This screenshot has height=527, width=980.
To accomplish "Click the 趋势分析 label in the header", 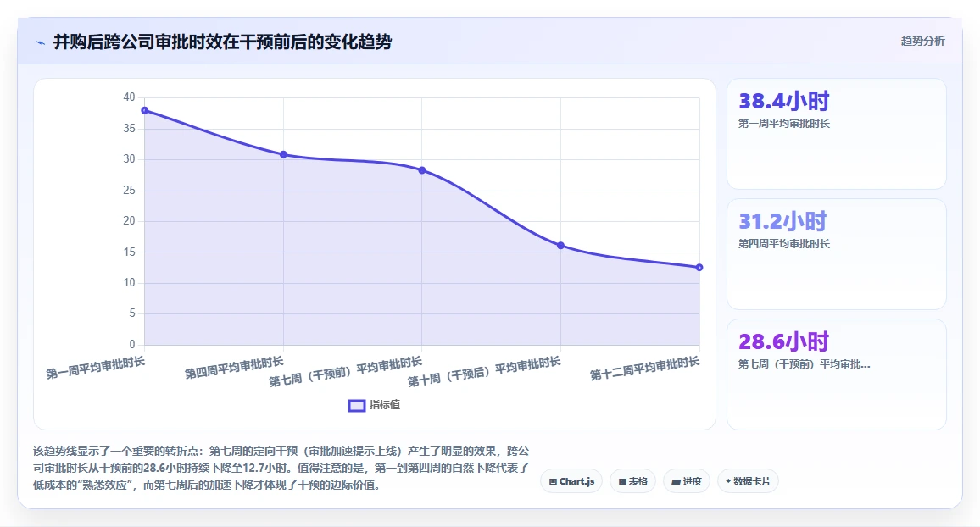I will coord(922,42).
